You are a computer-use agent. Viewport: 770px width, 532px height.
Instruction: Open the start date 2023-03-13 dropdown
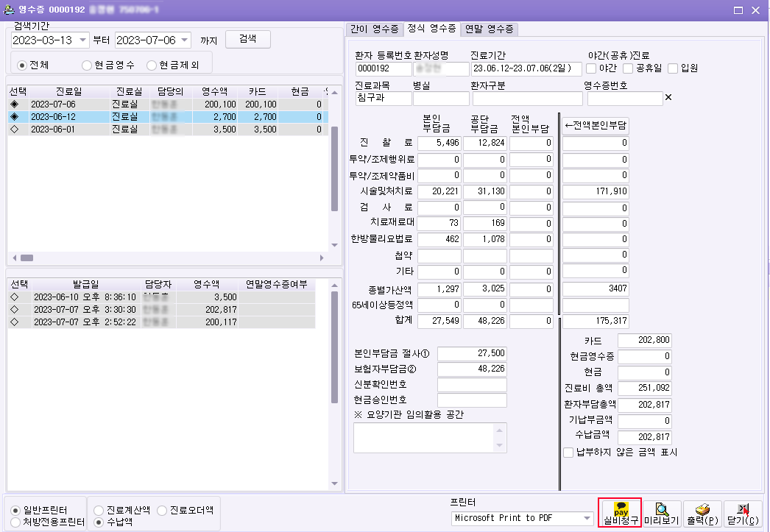click(82, 40)
